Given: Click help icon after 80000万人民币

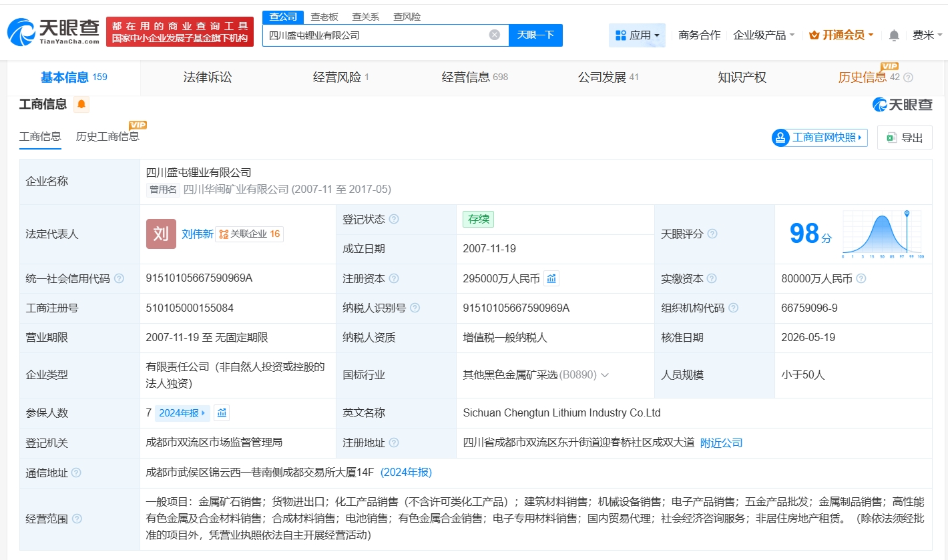Looking at the screenshot, I should [861, 278].
